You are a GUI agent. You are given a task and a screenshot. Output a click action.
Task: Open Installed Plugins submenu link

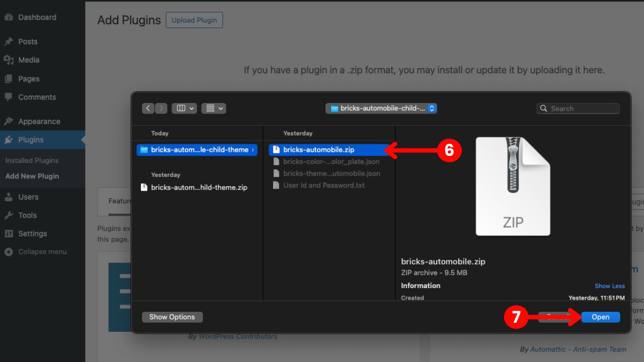(x=32, y=160)
